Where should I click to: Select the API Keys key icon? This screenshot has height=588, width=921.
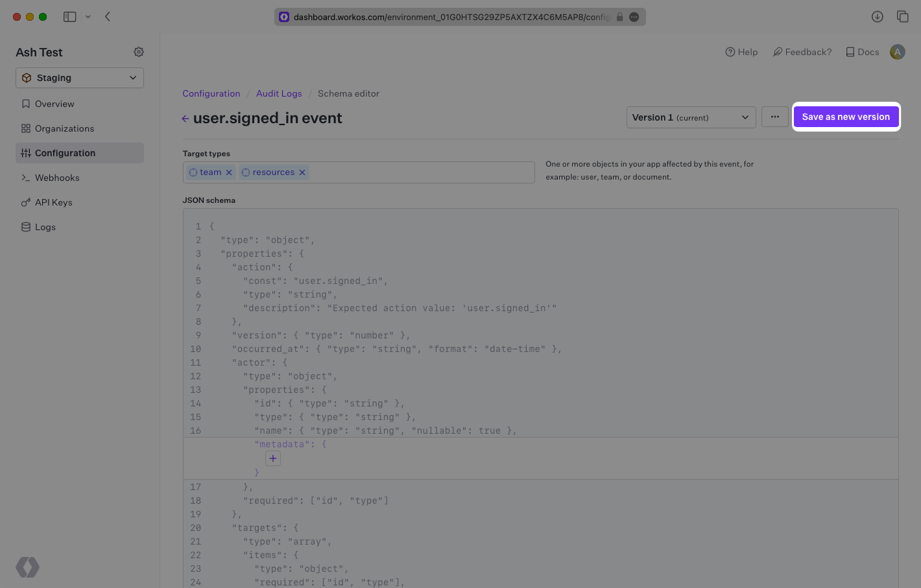pyautogui.click(x=26, y=202)
